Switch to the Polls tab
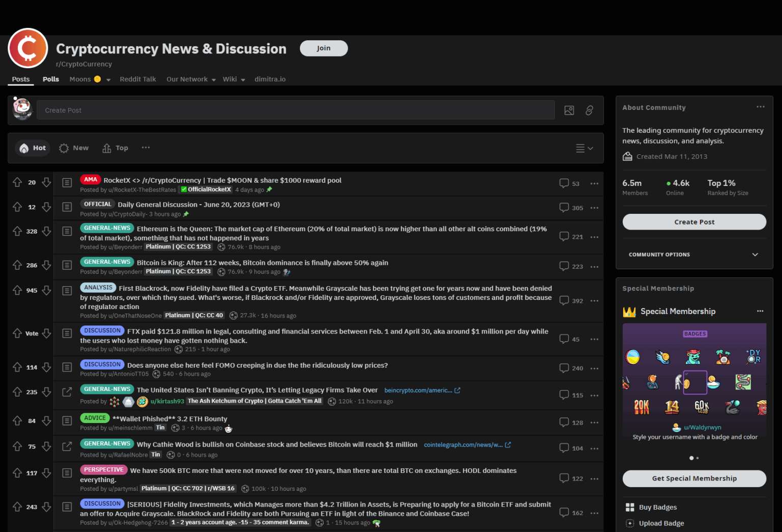Screen dimensions: 782x532 tap(50, 79)
